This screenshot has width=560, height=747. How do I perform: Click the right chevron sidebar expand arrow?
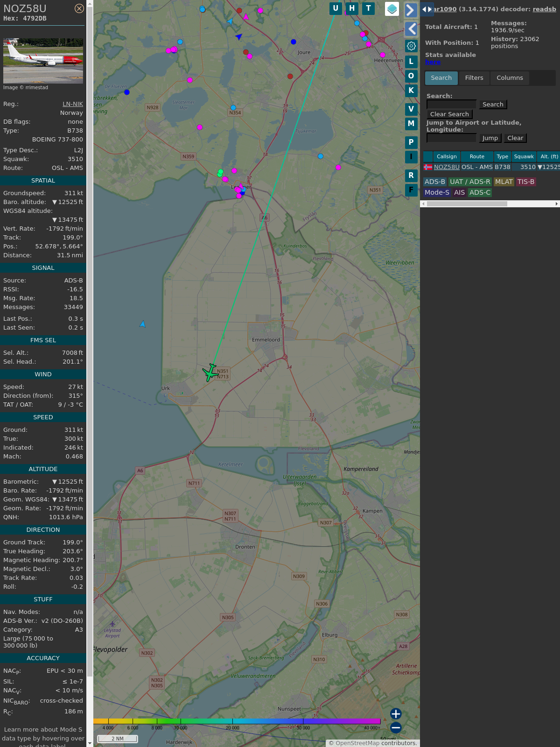[x=411, y=10]
